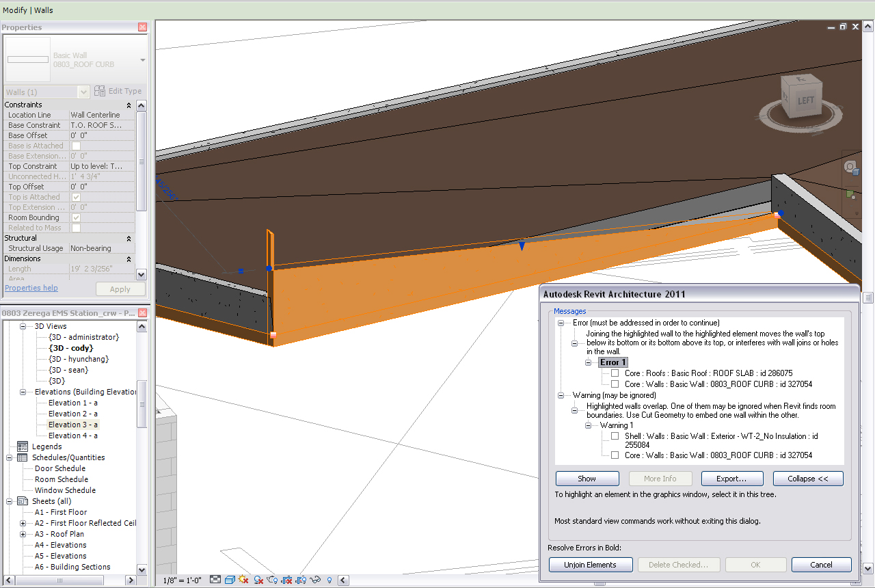Open the Visual Style cube icon
The height and width of the screenshot is (588, 875).
tap(230, 580)
